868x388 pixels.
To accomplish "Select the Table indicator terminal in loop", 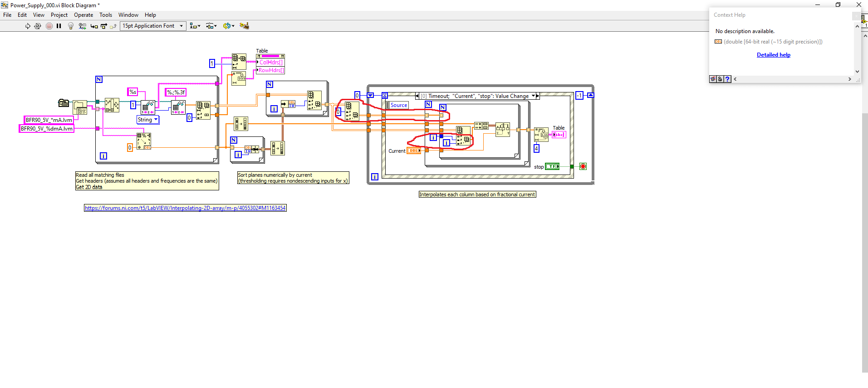I will [x=559, y=135].
